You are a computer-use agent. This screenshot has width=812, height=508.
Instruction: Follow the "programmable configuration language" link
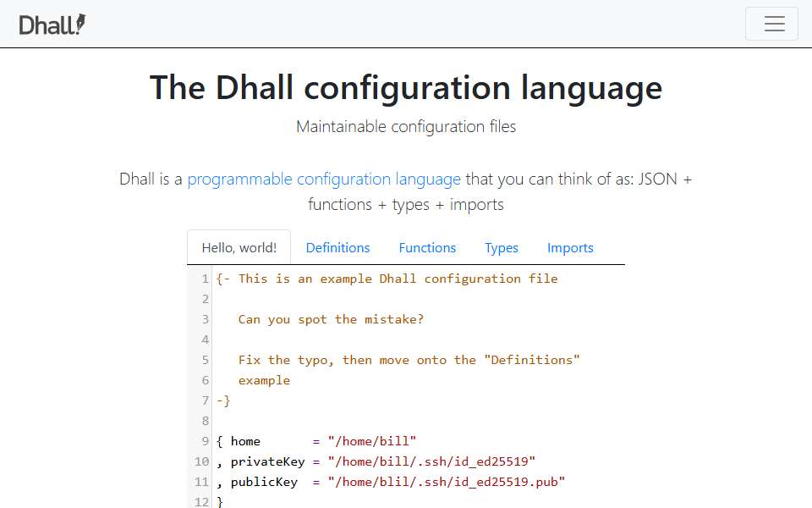click(324, 179)
